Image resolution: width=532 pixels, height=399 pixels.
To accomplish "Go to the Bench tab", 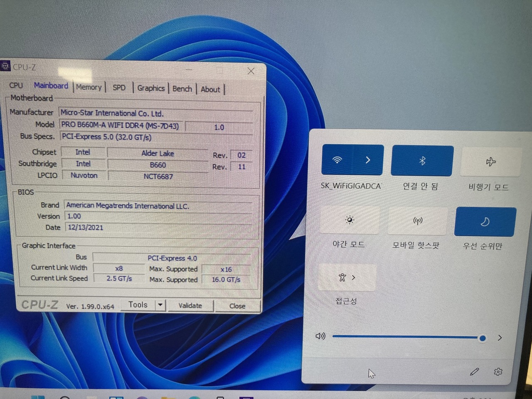I will pyautogui.click(x=182, y=89).
